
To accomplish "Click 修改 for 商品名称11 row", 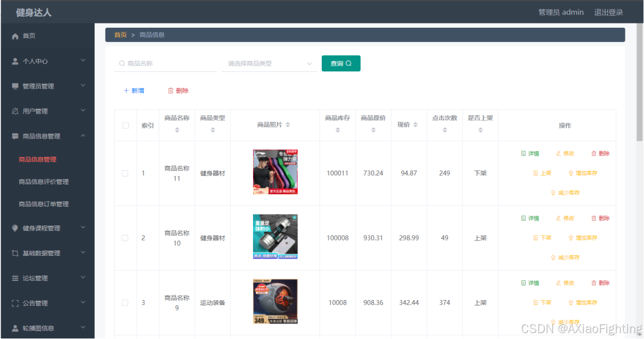I will pyautogui.click(x=565, y=154).
